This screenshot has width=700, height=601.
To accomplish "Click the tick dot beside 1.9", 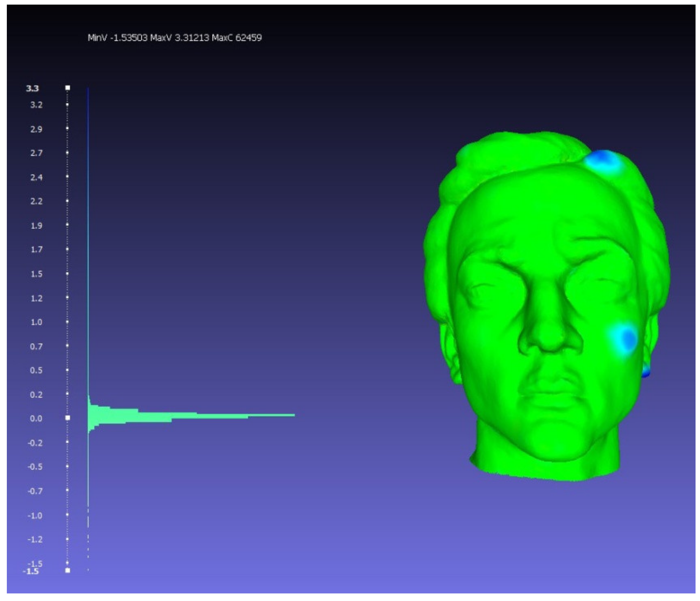I will pyautogui.click(x=67, y=224).
